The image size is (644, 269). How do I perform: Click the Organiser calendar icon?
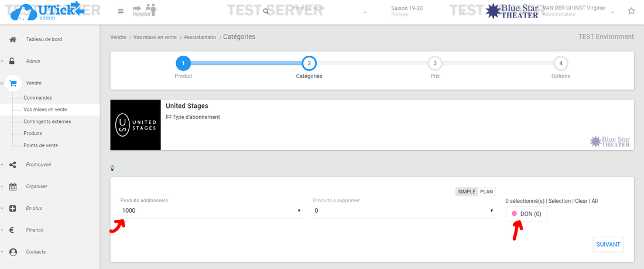click(13, 186)
